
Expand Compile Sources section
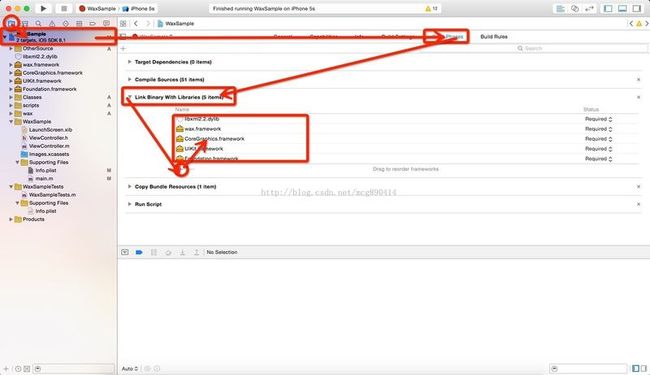(129, 79)
